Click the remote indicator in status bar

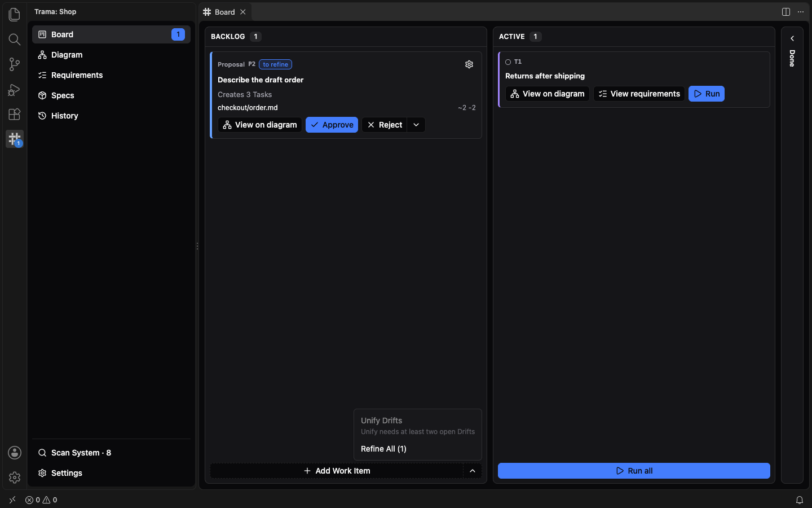(12, 500)
